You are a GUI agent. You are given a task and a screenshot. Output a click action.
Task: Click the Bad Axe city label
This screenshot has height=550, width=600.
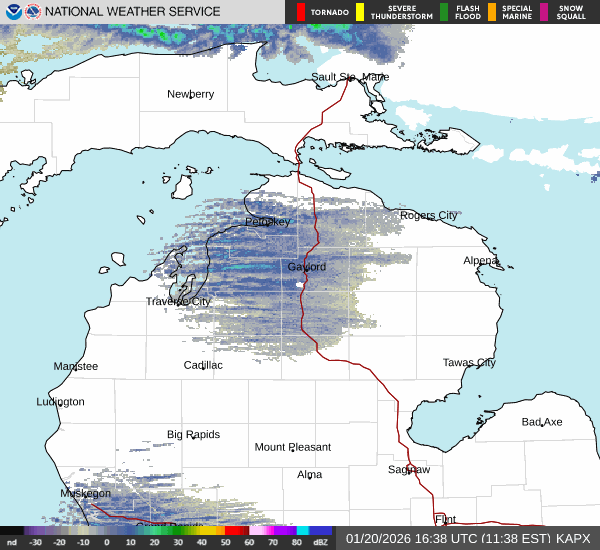pyautogui.click(x=542, y=422)
